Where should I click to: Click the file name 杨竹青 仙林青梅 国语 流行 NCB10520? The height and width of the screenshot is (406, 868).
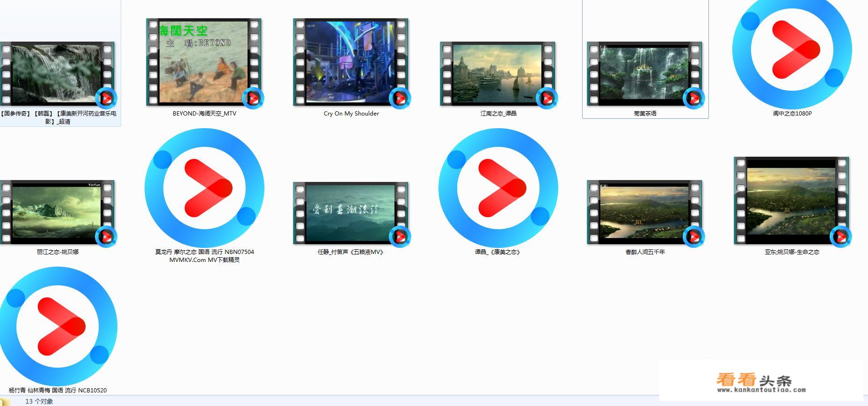[58, 390]
